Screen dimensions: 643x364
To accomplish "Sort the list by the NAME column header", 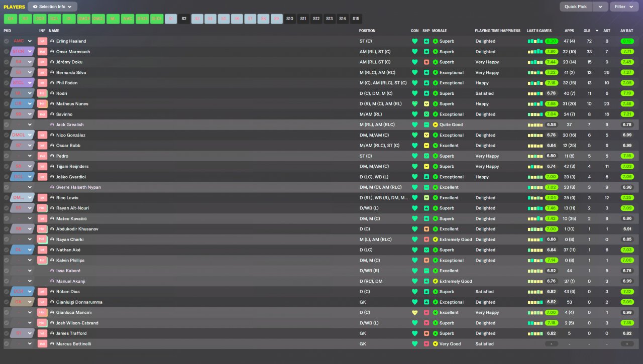I will click(x=54, y=31).
